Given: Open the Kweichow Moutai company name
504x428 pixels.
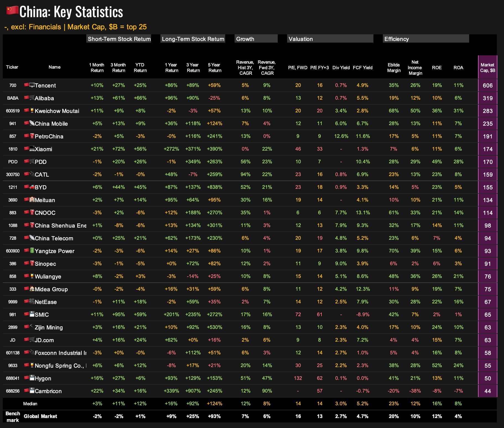Looking at the screenshot, I should (57, 111).
